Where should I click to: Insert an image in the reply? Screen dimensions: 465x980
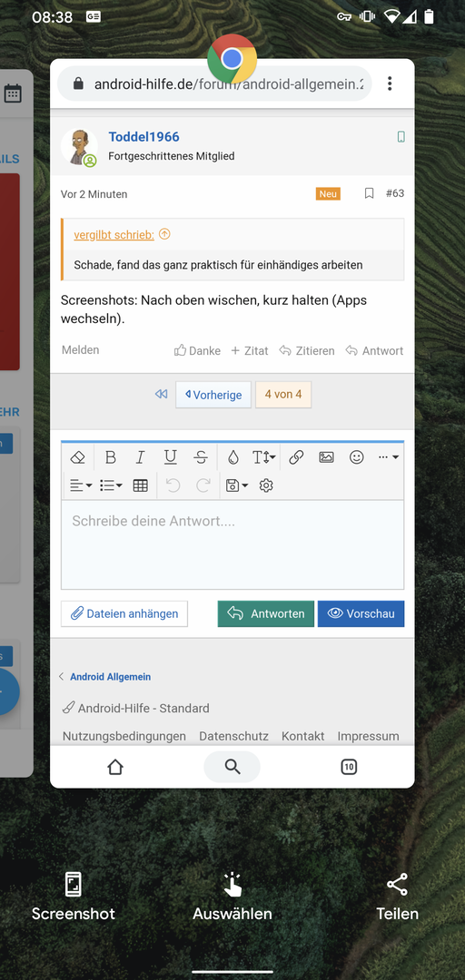coord(326,457)
